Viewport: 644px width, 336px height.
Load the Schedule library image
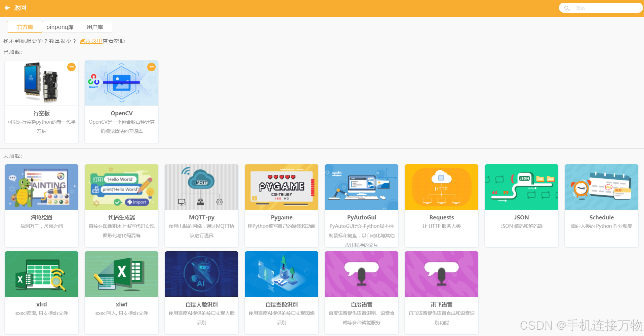coord(602,187)
